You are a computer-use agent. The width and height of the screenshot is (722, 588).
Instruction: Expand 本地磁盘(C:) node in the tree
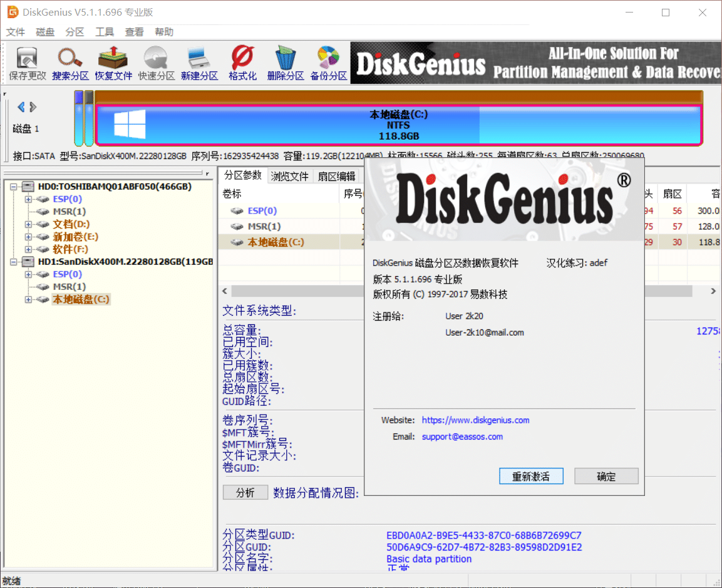click(28, 299)
